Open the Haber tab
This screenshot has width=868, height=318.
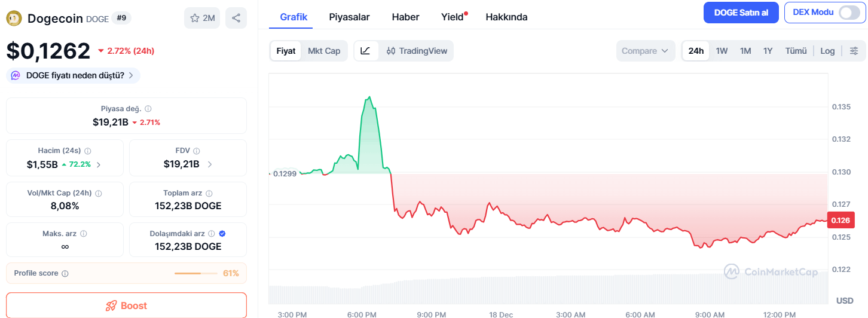click(405, 17)
